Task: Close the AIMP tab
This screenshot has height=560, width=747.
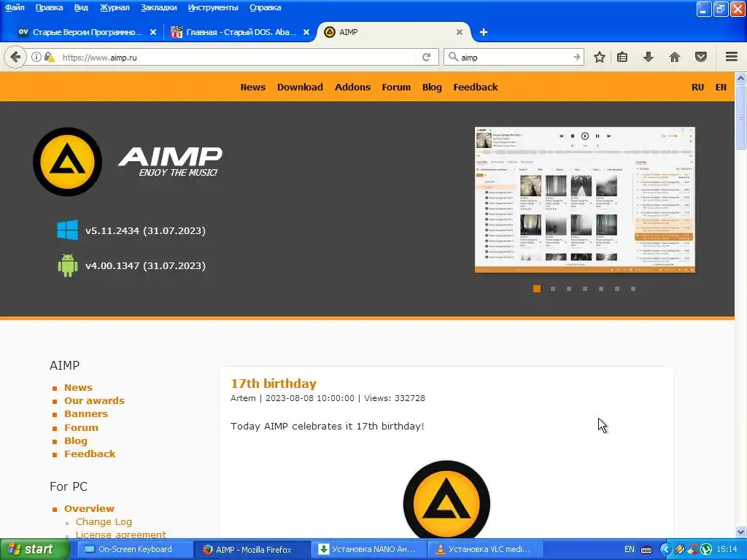Action: pos(460,32)
